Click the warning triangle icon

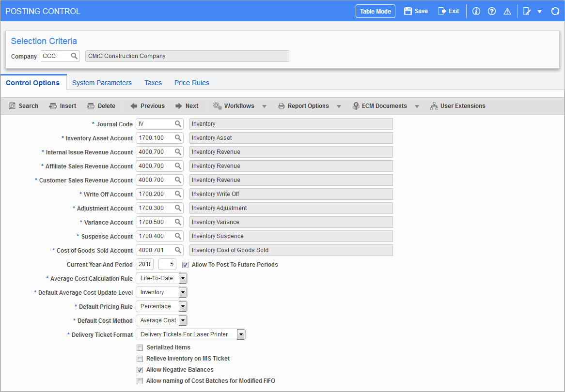click(x=507, y=11)
